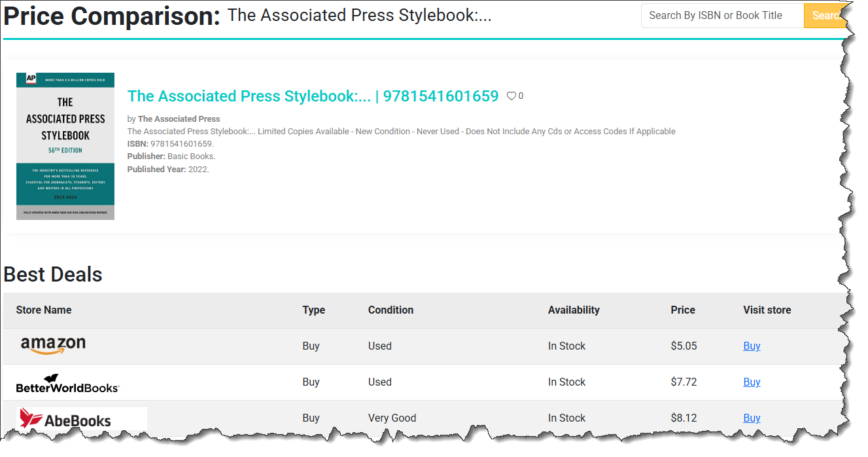Open the Amazon store logo
Image resolution: width=868 pixels, height=457 pixels.
click(x=53, y=345)
